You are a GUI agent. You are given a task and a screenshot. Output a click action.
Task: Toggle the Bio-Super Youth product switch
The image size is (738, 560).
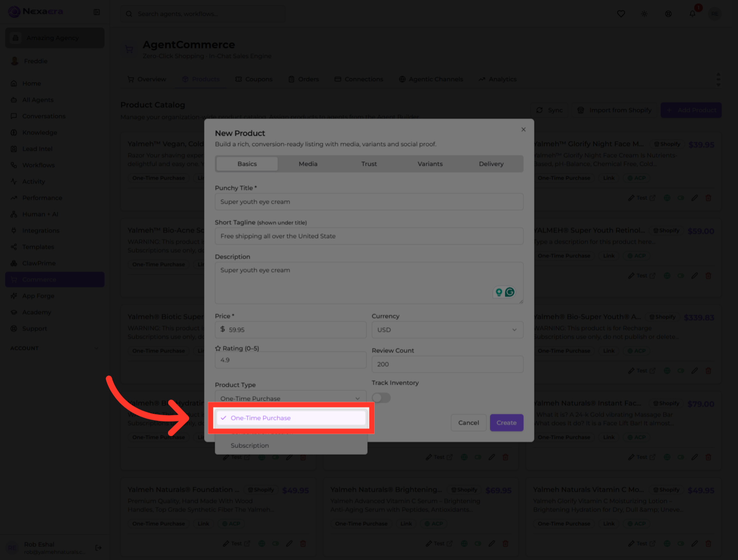point(681,371)
